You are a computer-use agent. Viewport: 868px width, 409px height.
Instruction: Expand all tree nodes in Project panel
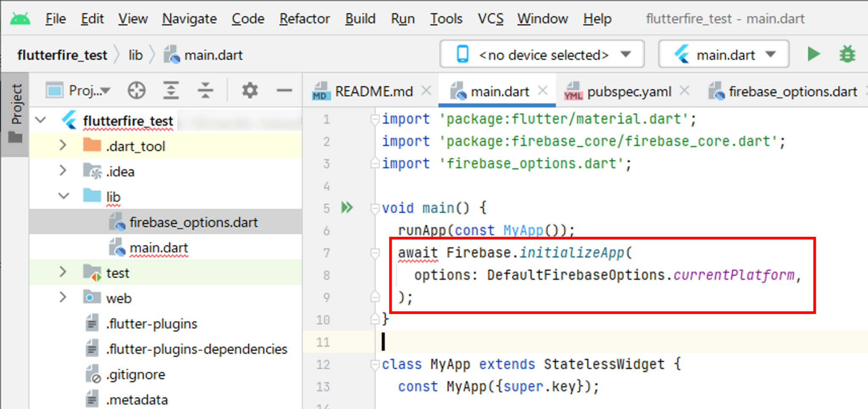click(x=171, y=90)
